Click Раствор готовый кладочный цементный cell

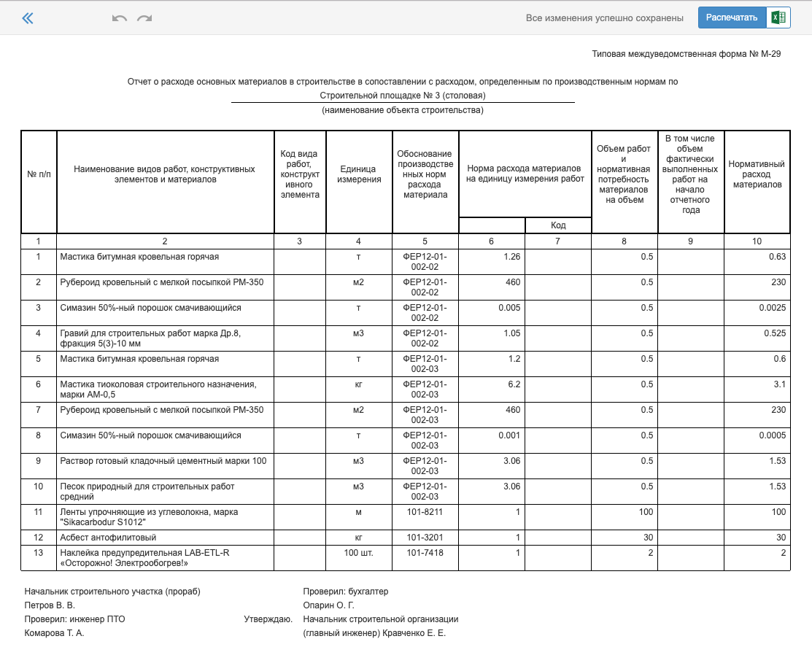[165, 466]
